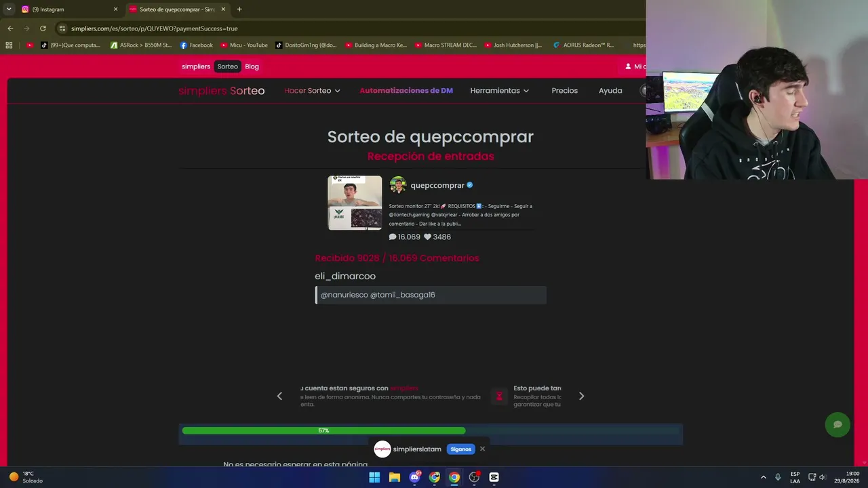Click the verified badge next to quepccomprar

(470, 185)
